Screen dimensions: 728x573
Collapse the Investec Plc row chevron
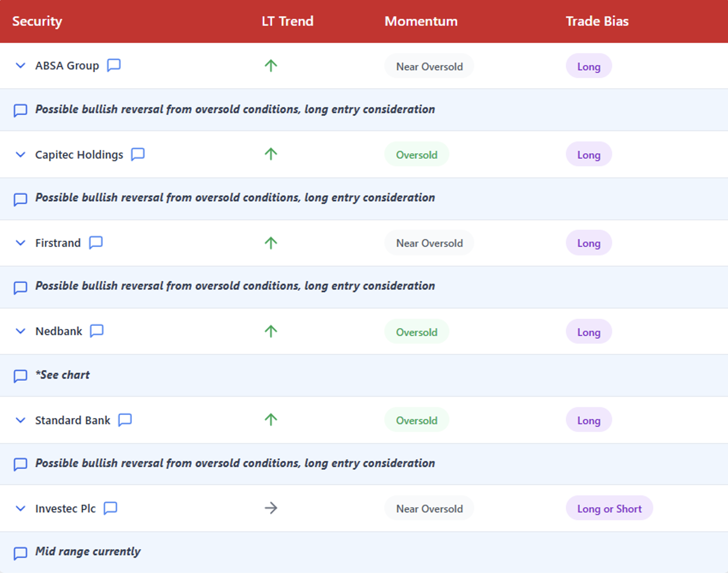21,508
